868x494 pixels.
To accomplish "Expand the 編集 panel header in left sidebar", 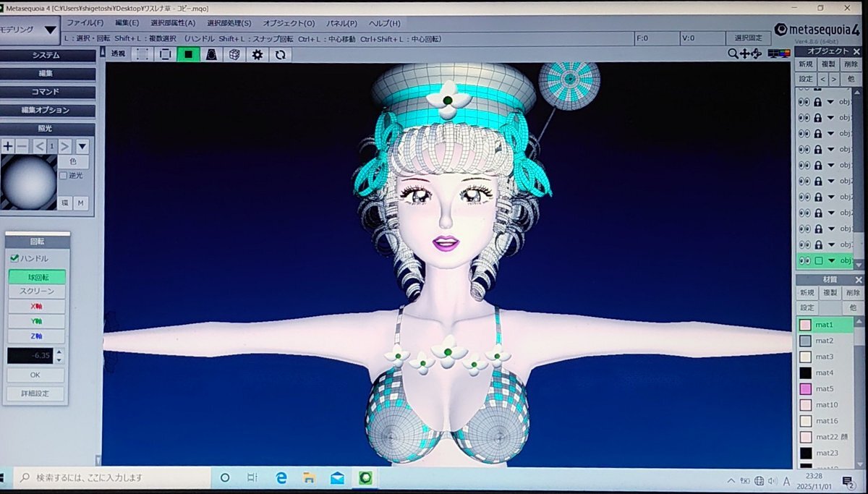I will [x=48, y=74].
